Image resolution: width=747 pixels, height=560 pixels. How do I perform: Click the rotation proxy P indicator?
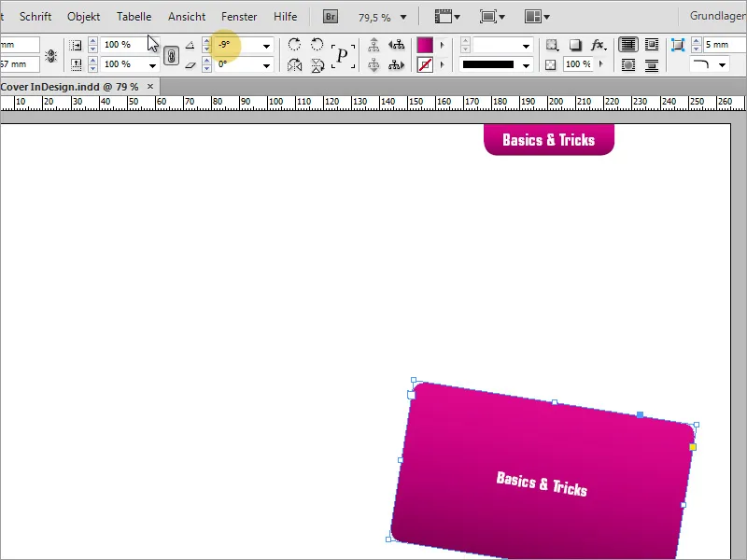[343, 56]
